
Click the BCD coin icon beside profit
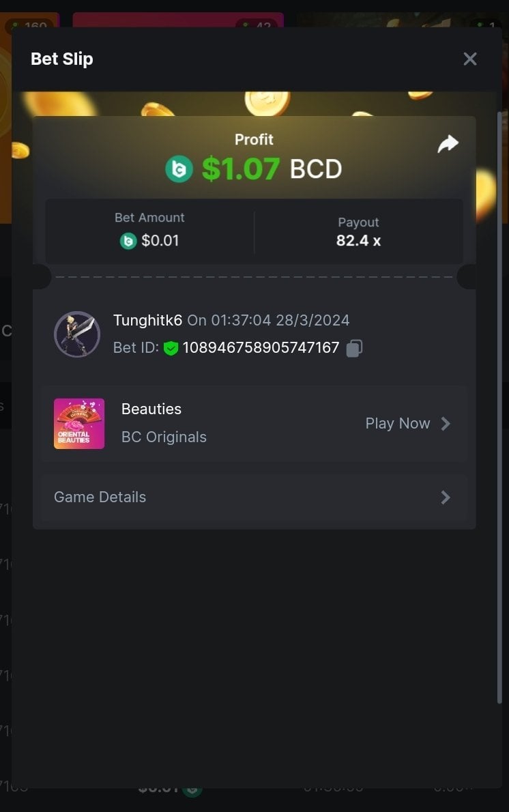179,169
